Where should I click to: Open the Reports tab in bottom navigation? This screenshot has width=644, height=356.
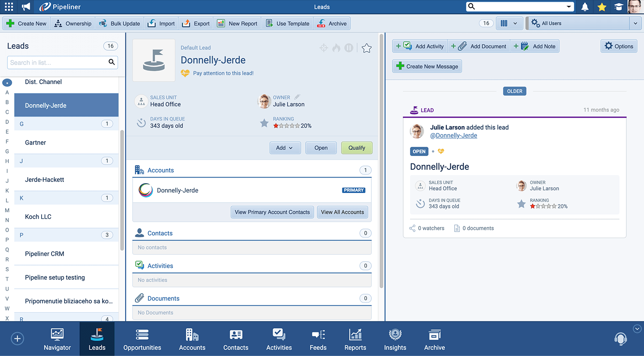[355, 339]
